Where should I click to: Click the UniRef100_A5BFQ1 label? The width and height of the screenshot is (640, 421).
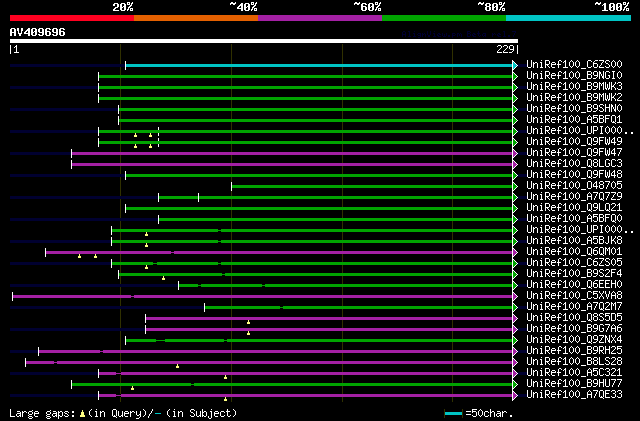(x=574, y=120)
